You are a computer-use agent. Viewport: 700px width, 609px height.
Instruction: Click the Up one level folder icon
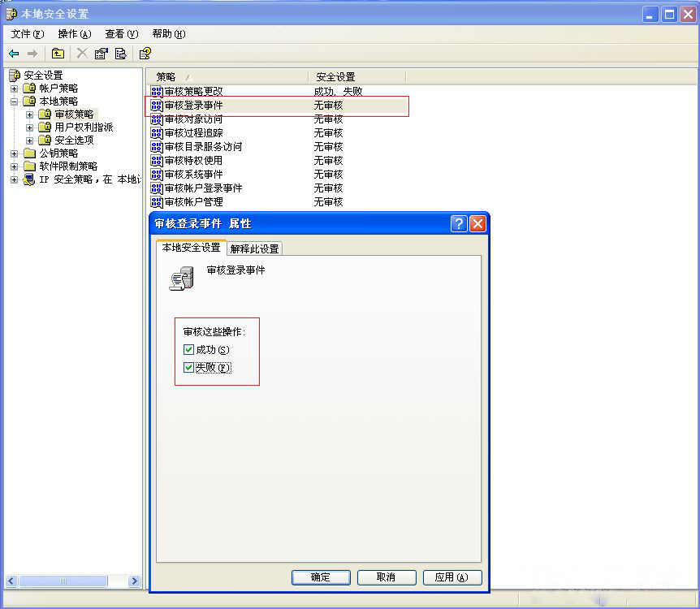58,54
